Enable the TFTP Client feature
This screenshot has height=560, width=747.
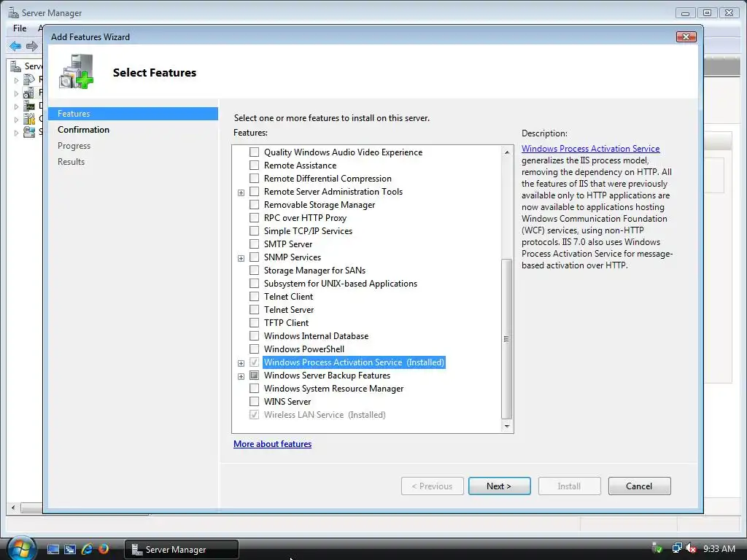pyautogui.click(x=255, y=323)
